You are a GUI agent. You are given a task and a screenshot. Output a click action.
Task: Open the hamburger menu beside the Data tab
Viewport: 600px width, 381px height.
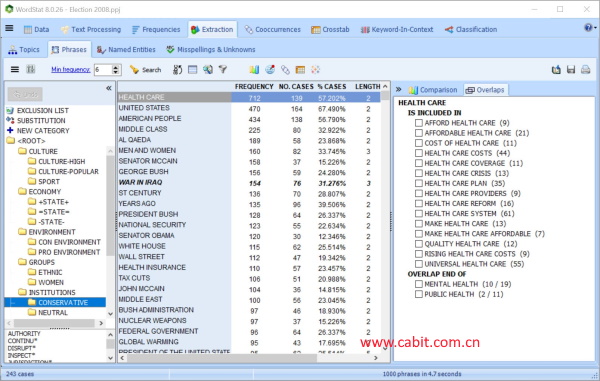click(x=9, y=29)
